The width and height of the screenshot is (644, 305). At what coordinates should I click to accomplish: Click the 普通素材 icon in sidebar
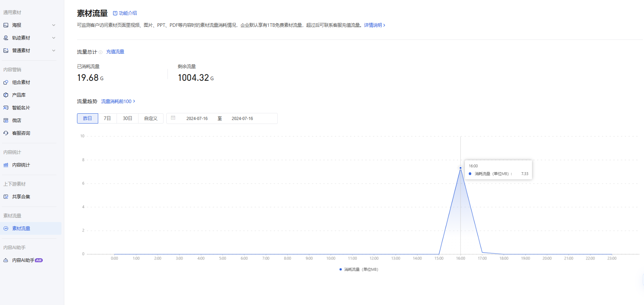click(6, 50)
